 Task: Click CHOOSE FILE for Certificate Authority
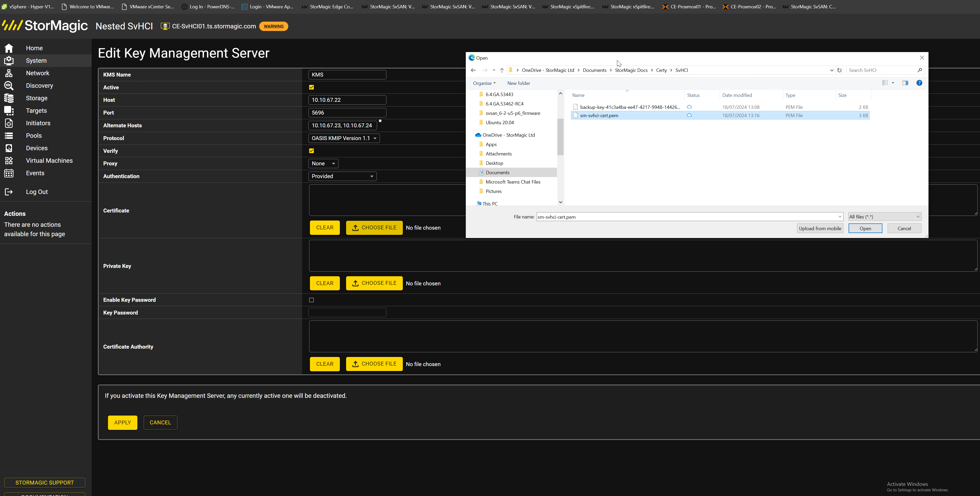[374, 364]
